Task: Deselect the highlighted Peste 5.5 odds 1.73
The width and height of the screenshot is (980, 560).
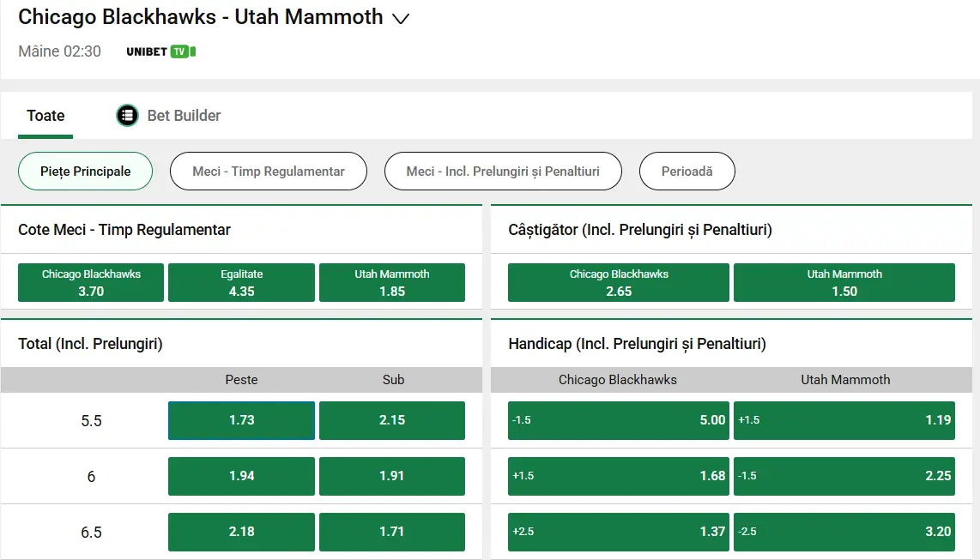Action: click(241, 420)
